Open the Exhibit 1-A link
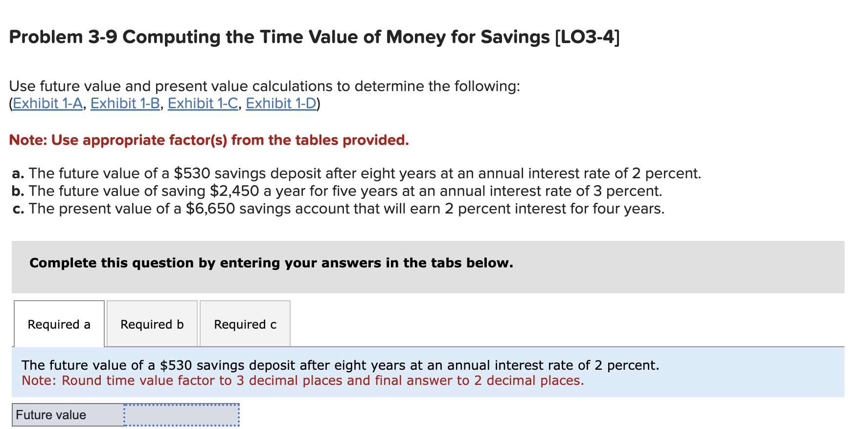868x429 pixels. coord(46,103)
